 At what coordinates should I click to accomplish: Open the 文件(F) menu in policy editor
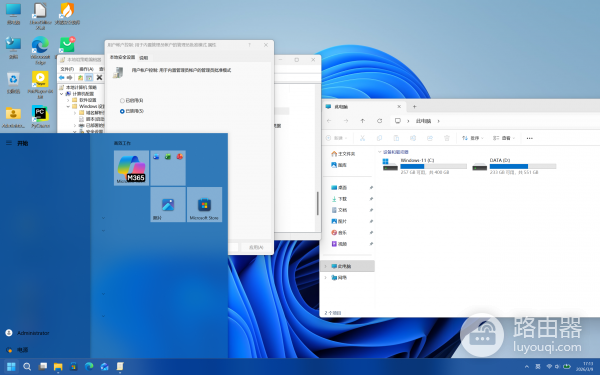click(67, 69)
